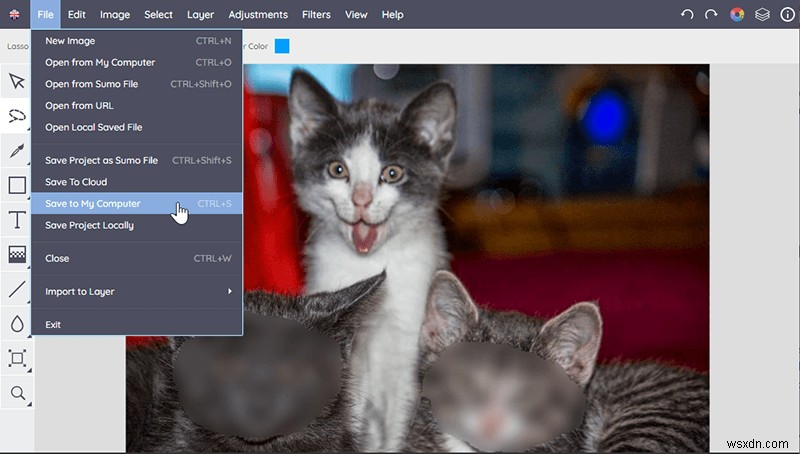Open the Select menu

158,15
